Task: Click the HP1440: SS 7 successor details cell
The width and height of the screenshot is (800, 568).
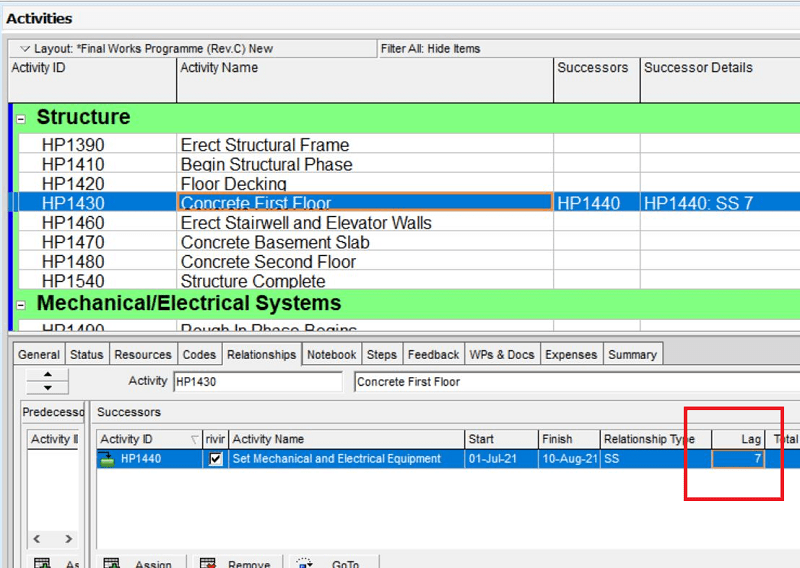Action: [720, 203]
